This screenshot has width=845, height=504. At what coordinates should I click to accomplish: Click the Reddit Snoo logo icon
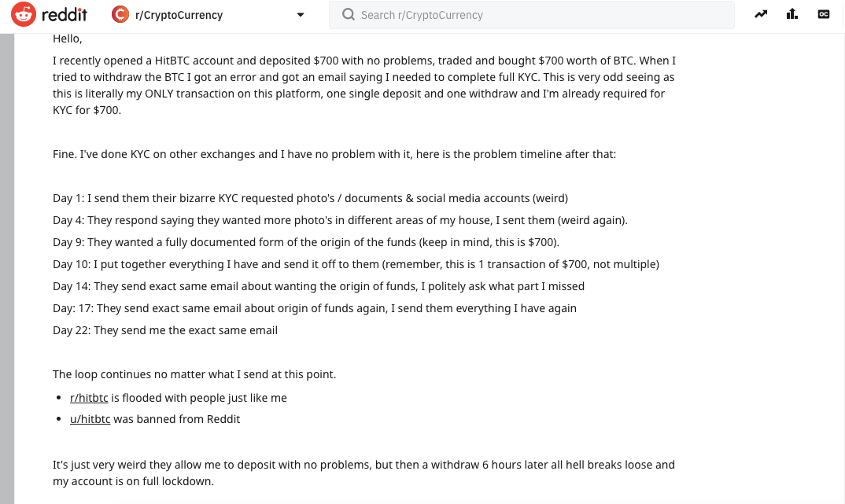point(22,14)
